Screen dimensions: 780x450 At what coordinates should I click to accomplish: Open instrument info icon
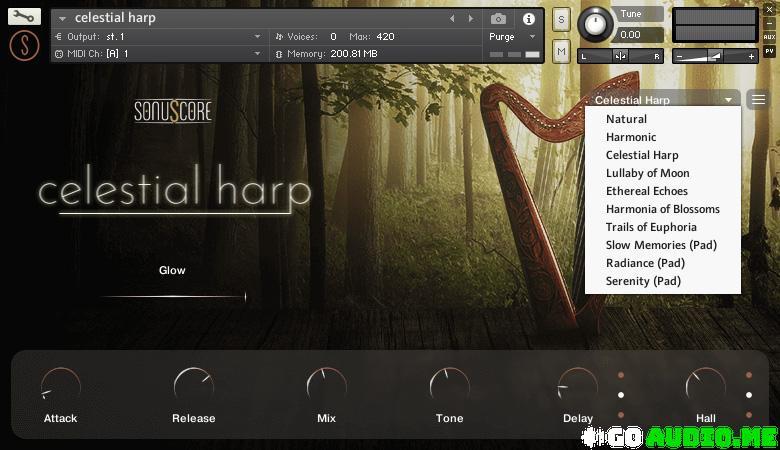(x=529, y=19)
